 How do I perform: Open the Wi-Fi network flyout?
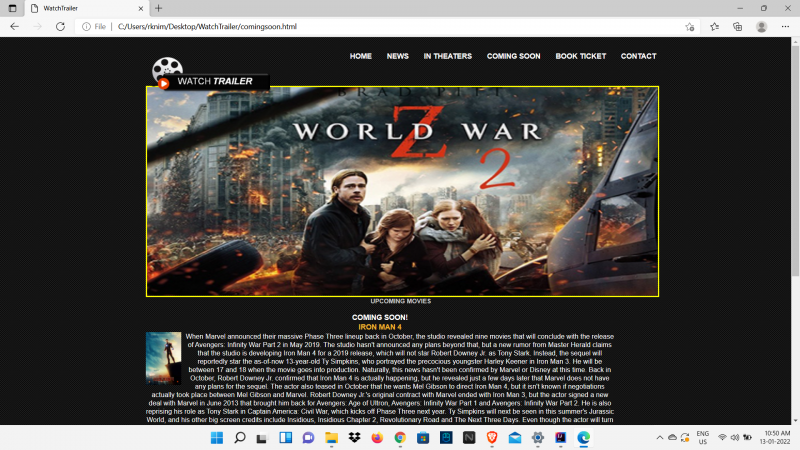tap(722, 438)
